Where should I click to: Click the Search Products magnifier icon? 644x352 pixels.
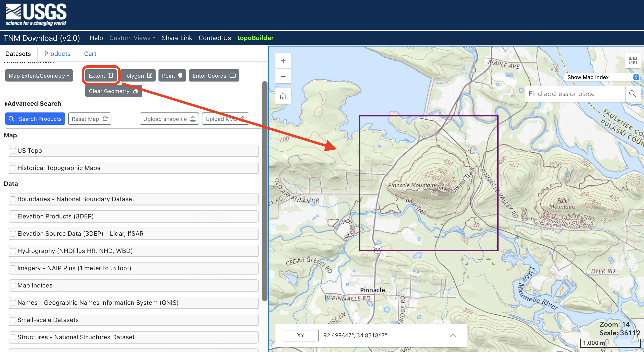click(x=12, y=119)
